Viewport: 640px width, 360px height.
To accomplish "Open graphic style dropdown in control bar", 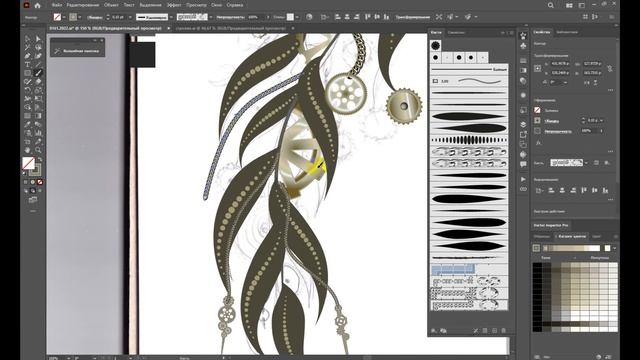I will [x=298, y=17].
